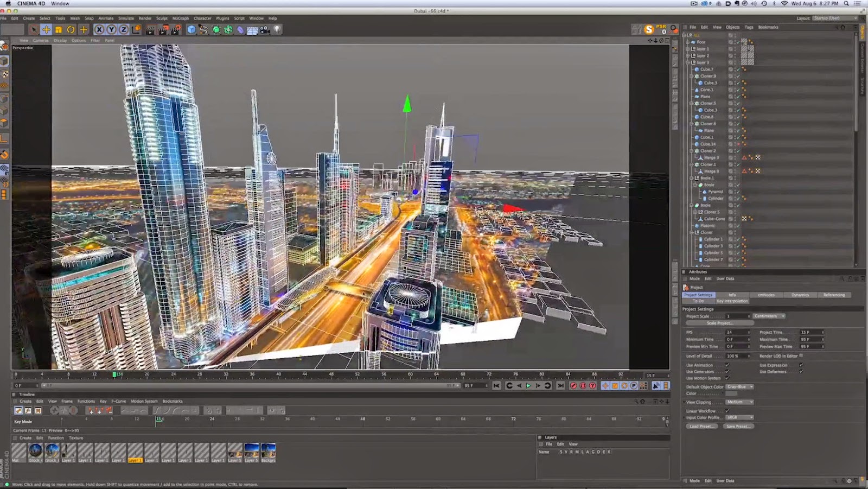Open the viewport Cameras menu
This screenshot has width=868, height=489.
[x=41, y=40]
